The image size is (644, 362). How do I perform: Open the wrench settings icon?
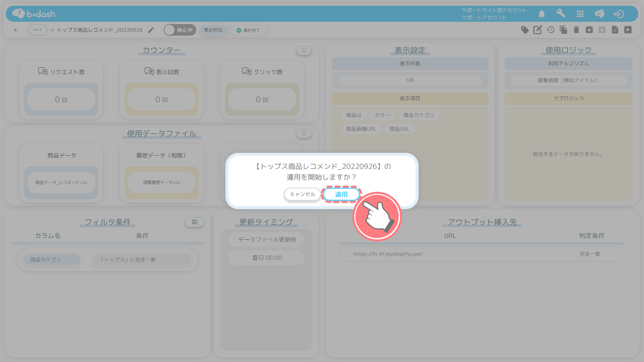561,14
